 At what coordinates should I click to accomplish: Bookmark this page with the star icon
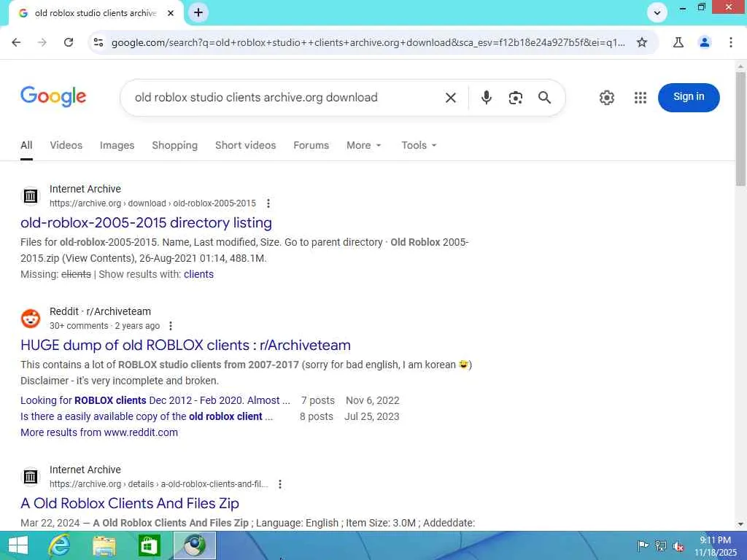click(642, 42)
